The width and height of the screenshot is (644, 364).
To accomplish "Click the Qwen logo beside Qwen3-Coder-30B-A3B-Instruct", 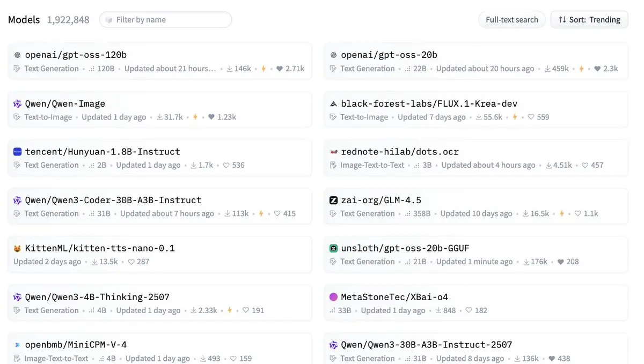I will 17,200.
